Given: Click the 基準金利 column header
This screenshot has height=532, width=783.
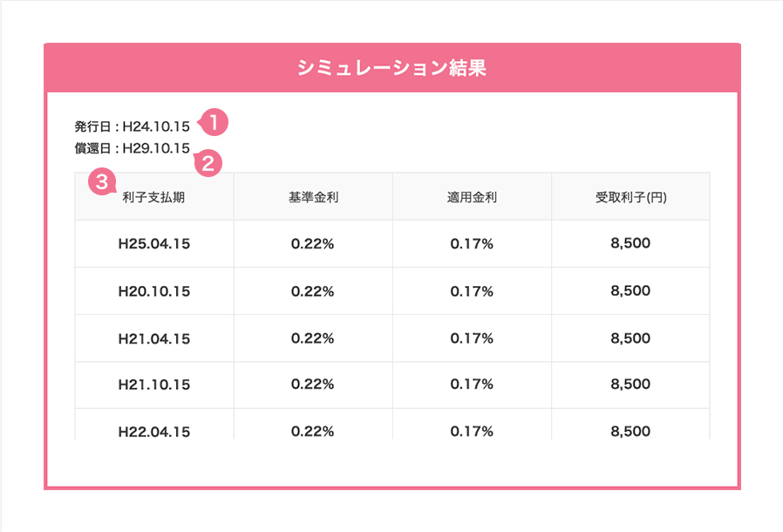Looking at the screenshot, I should tap(313, 198).
